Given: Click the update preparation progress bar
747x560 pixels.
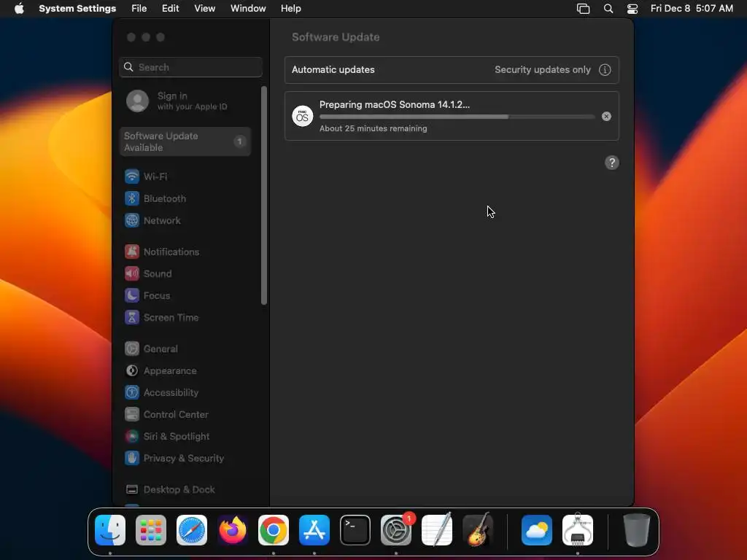Looking at the screenshot, I should click(457, 117).
